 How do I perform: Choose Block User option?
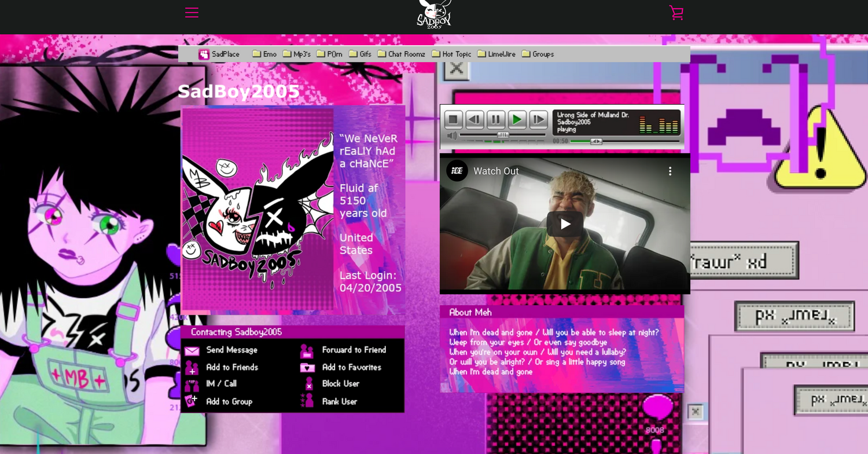[x=340, y=383]
